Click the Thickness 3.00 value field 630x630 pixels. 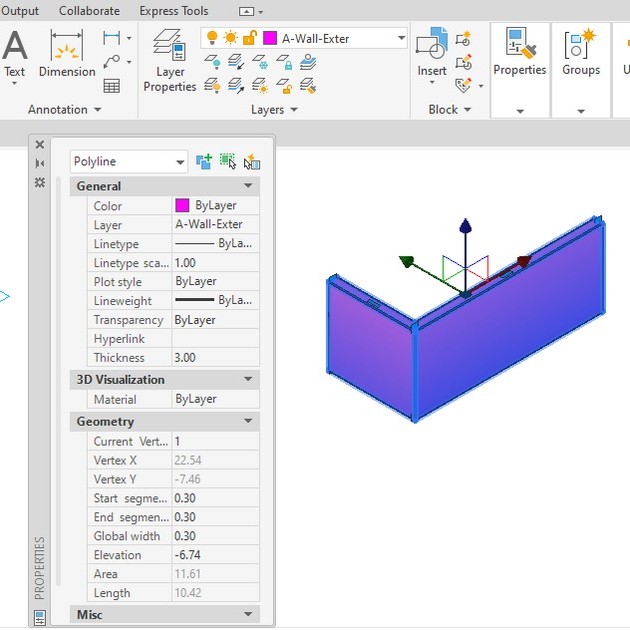(215, 357)
